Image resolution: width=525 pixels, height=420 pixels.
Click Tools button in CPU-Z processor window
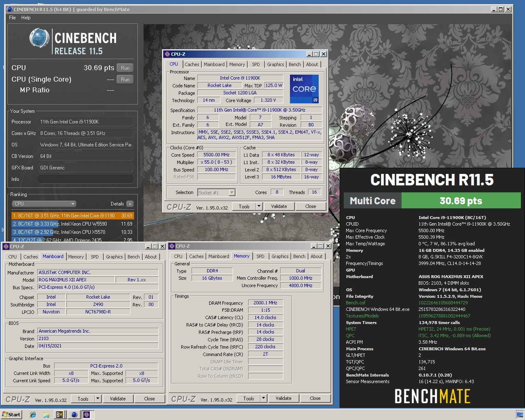[x=244, y=206]
